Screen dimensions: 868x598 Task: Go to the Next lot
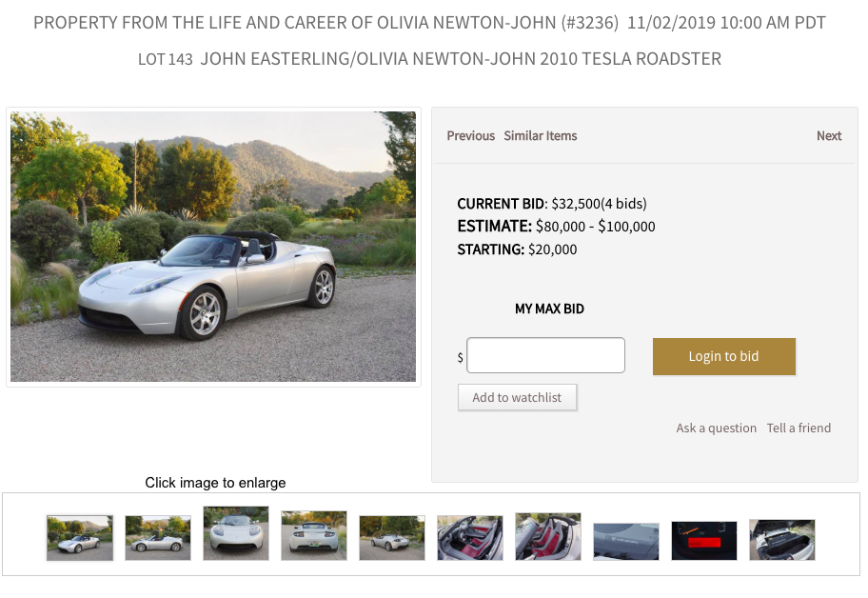tap(829, 135)
